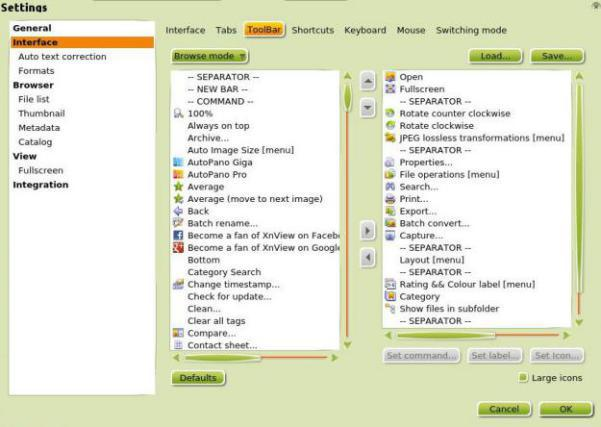Viewport: 601px width, 427px height.
Task: Select General in settings tree
Action: 32,28
